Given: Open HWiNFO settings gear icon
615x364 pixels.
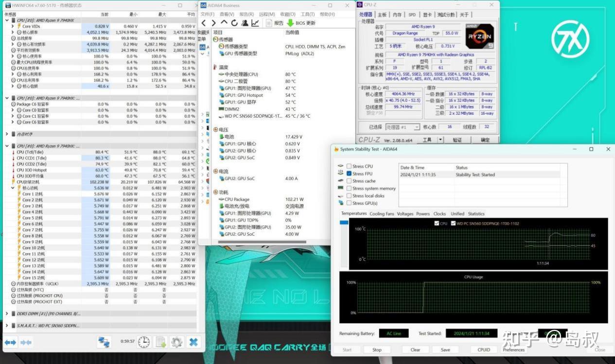Looking at the screenshot, I should (176, 342).
